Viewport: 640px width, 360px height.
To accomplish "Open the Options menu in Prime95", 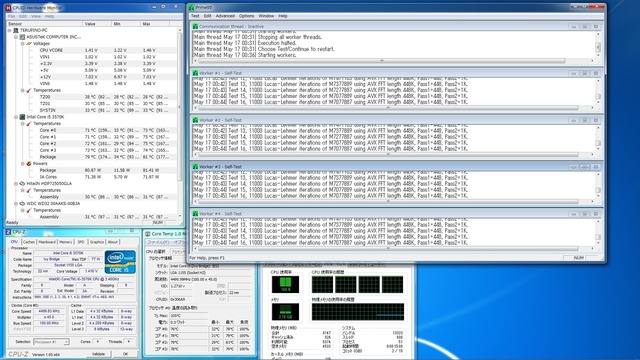I will pyautogui.click(x=247, y=16).
